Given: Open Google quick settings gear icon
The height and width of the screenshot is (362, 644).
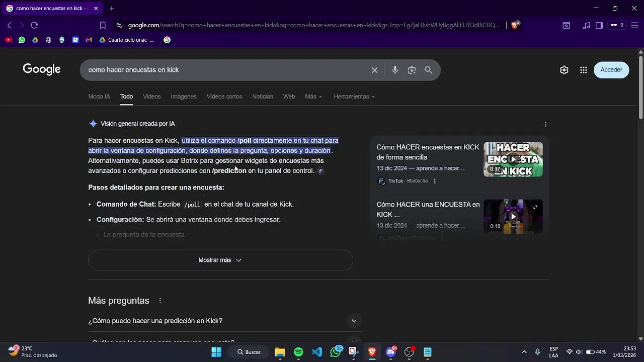Looking at the screenshot, I should [x=564, y=70].
